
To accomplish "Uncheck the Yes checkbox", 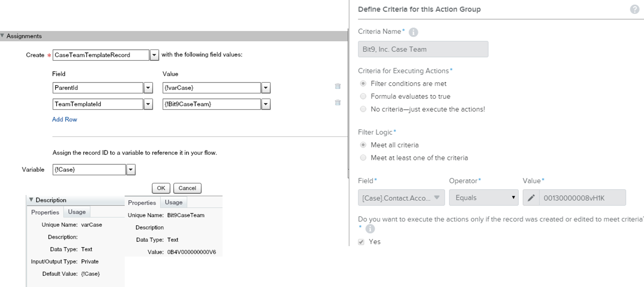I will click(x=361, y=242).
